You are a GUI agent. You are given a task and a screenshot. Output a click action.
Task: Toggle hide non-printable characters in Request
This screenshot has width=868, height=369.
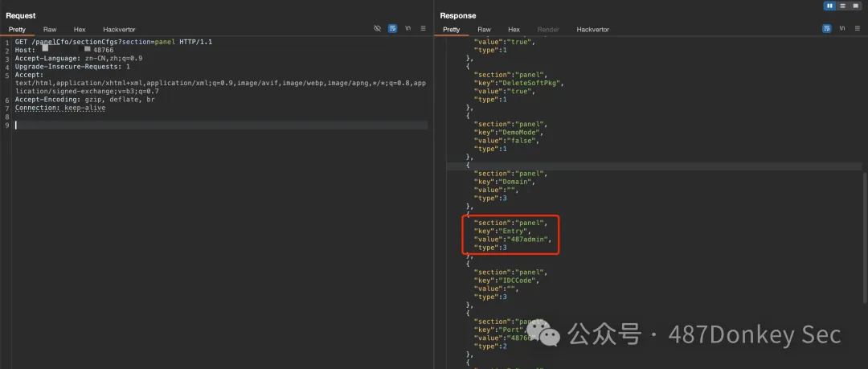point(377,28)
